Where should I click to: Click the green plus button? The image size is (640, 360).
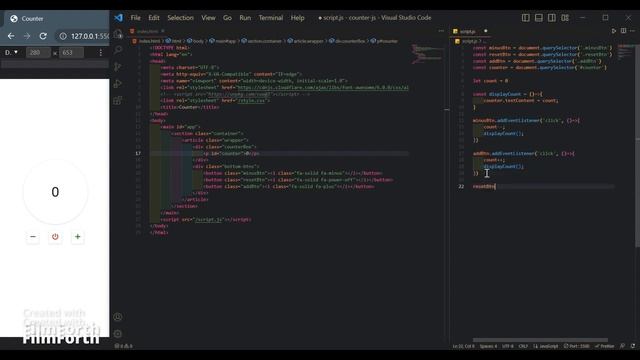click(78, 237)
